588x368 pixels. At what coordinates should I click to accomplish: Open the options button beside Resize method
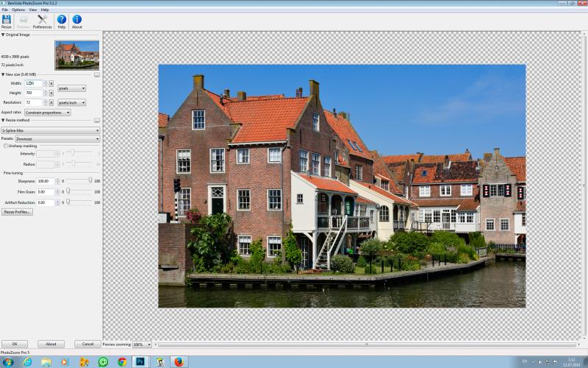[x=97, y=121]
